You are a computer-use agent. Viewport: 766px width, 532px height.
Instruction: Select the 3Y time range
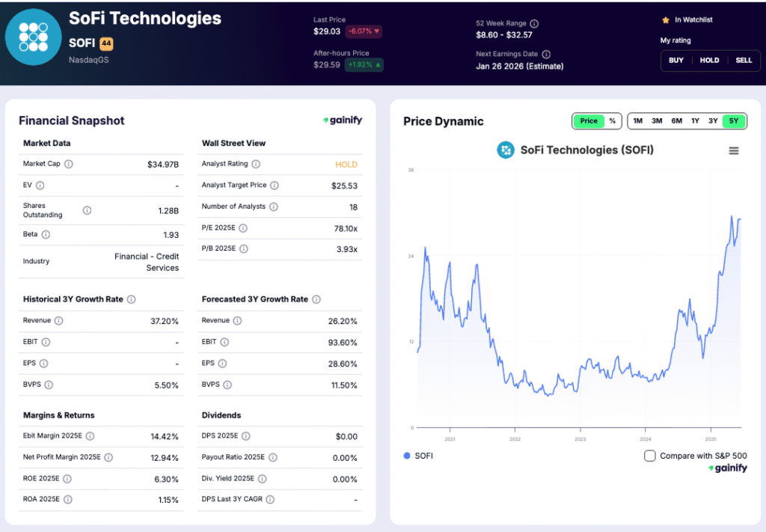coord(714,120)
